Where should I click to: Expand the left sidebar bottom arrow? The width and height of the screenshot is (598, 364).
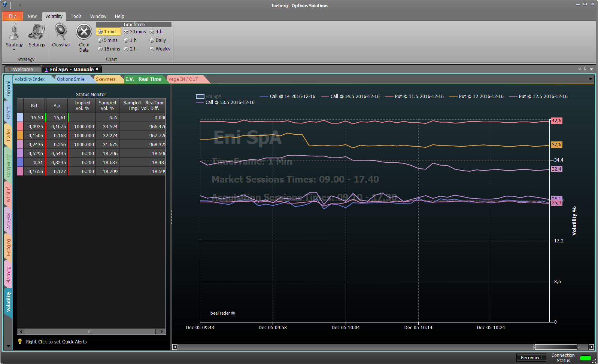pos(8,346)
